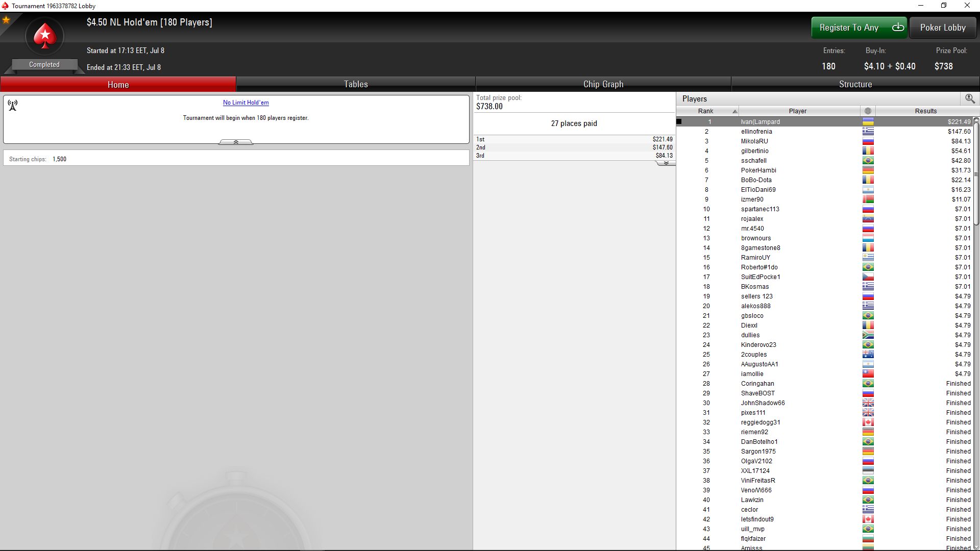The width and height of the screenshot is (980, 551).
Task: Select player row Kinderovo23
Action: coord(825,345)
